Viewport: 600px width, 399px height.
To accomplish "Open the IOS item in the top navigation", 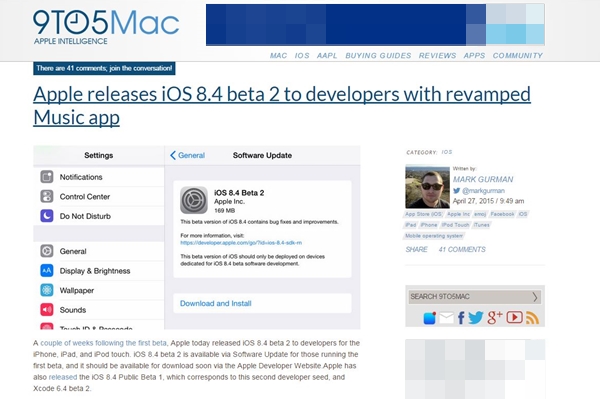I will 302,55.
